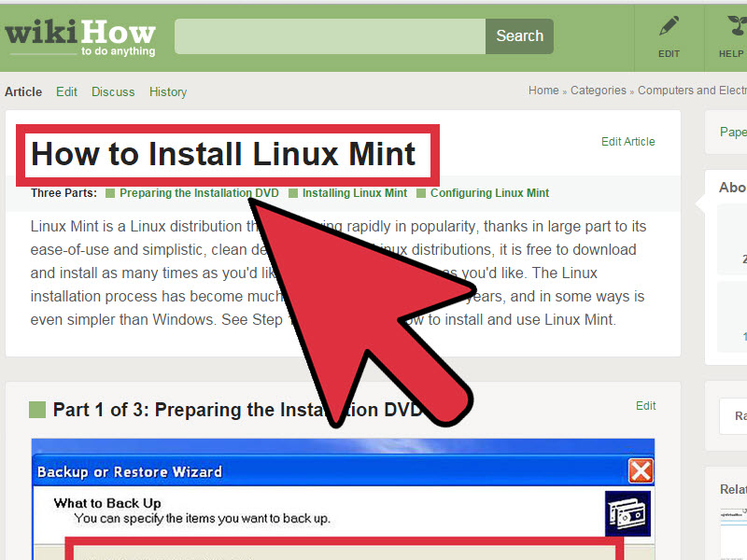Image resolution: width=747 pixels, height=560 pixels.
Task: Click the How to Install Linux Mint title
Action: 223,154
